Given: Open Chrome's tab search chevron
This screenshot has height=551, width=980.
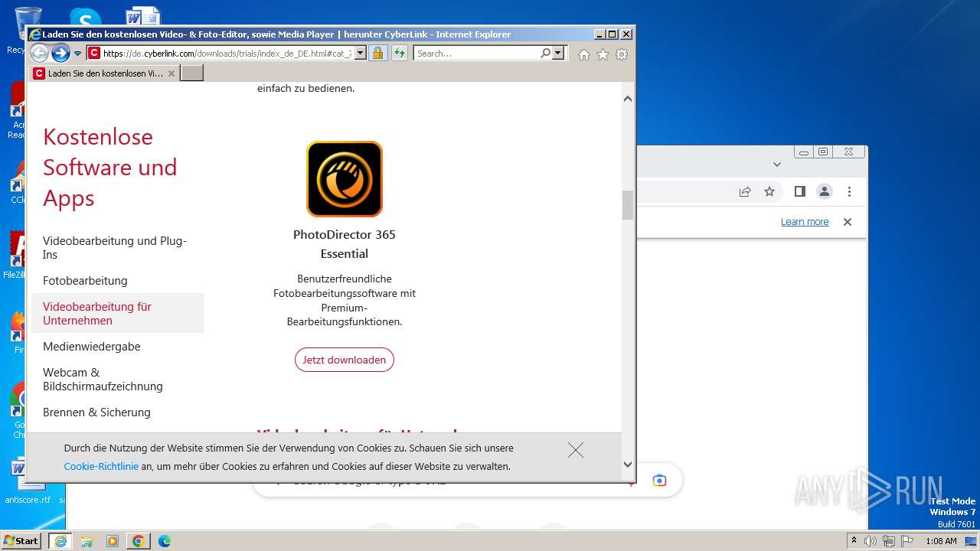Looking at the screenshot, I should pos(777,164).
